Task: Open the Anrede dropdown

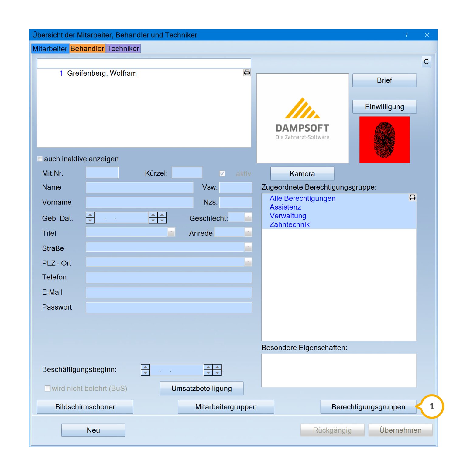Action: 248,232
